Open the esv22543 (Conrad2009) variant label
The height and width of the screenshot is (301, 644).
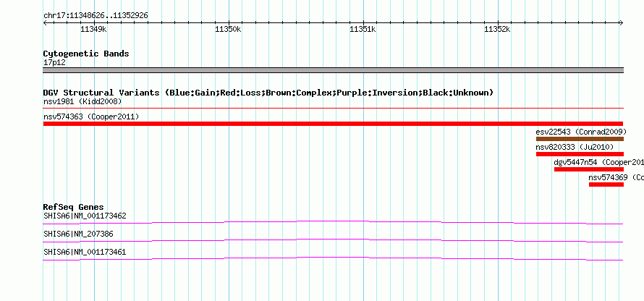tap(581, 132)
